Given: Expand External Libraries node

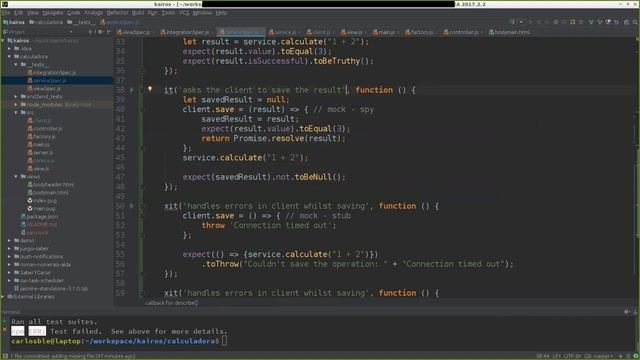Looking at the screenshot, I should point(3,297).
